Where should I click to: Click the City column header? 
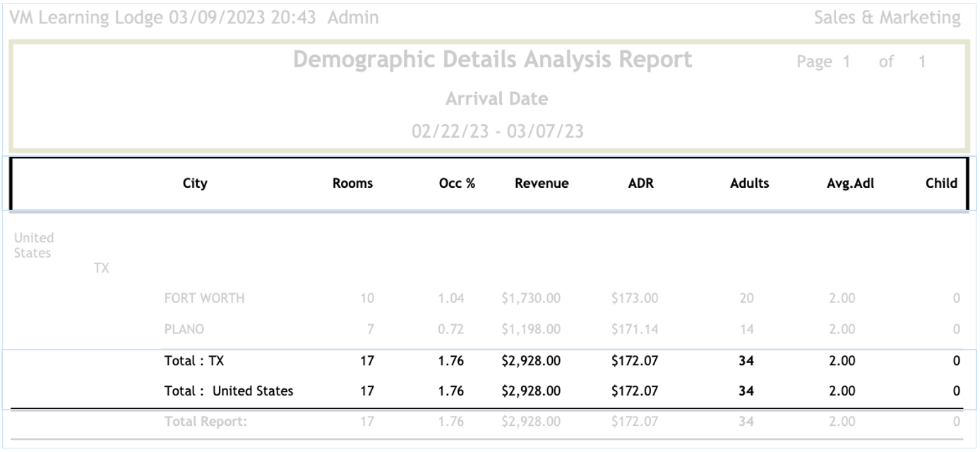(195, 184)
